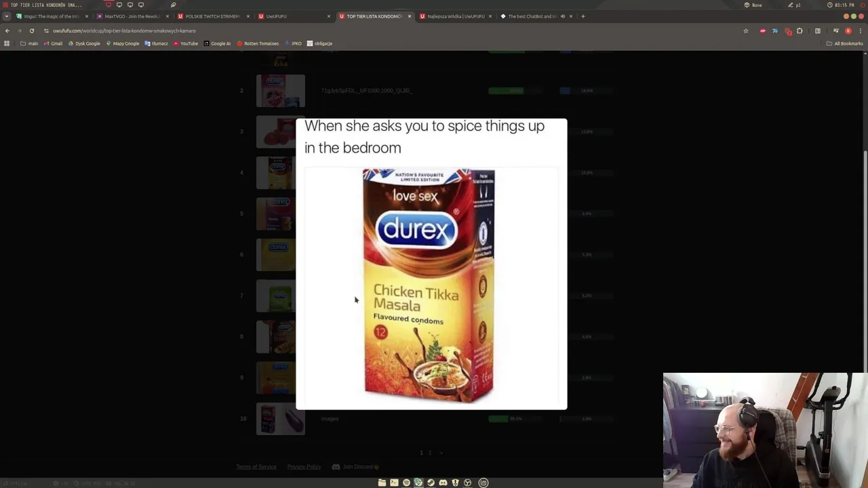Reload the current page

click(31, 30)
